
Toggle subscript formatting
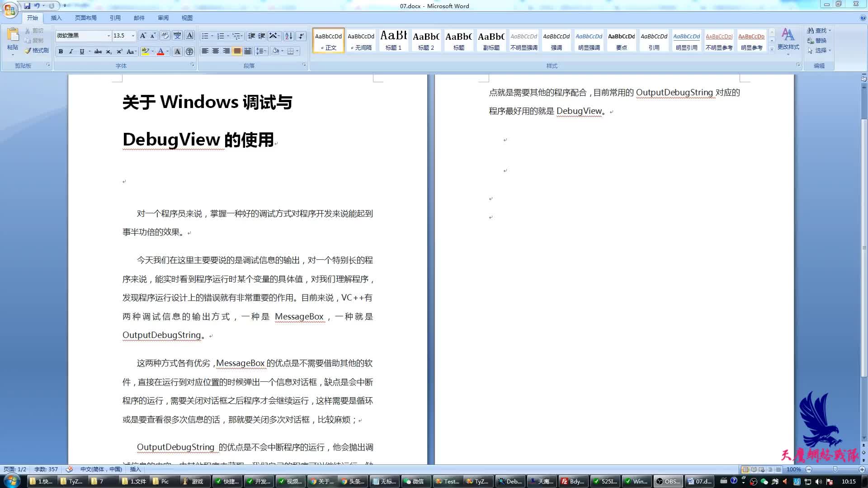[108, 51]
